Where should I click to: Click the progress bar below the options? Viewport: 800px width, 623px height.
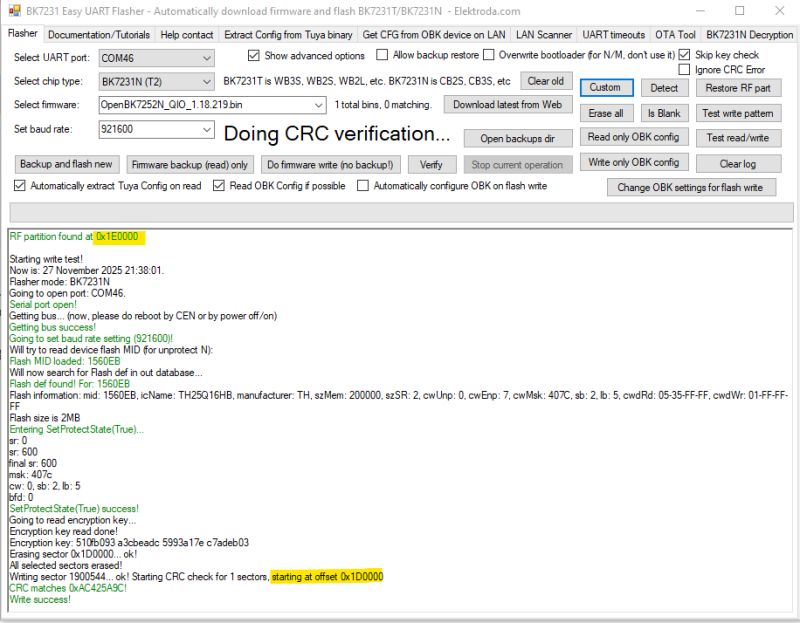click(x=400, y=209)
